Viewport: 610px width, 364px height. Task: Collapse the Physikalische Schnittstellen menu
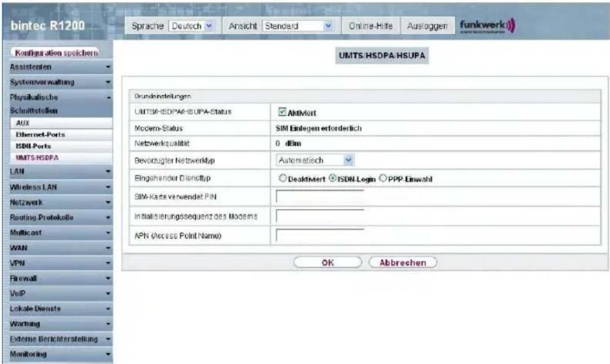(x=60, y=104)
